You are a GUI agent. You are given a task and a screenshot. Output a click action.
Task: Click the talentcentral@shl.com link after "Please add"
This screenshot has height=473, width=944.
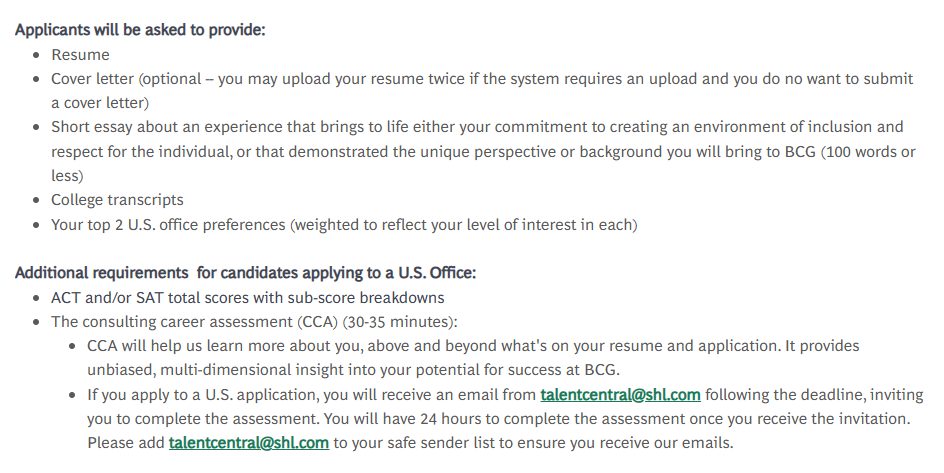click(249, 443)
